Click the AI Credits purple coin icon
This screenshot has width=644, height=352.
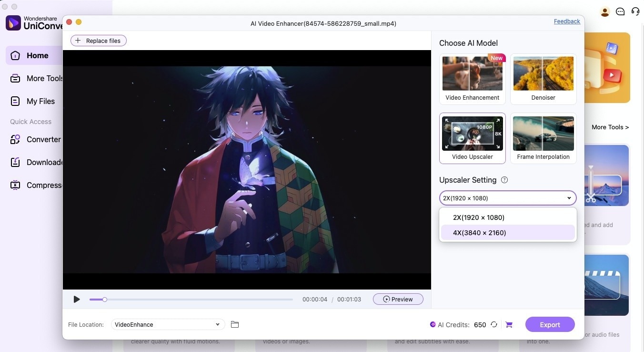pos(433,324)
